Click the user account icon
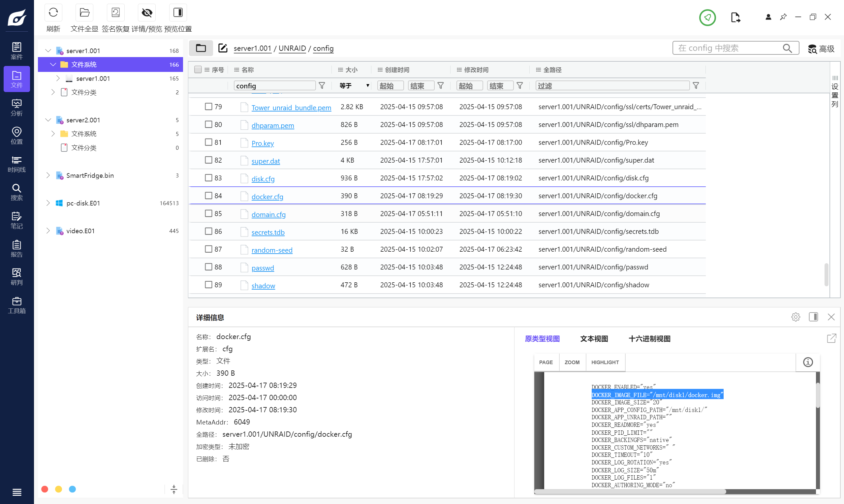Image resolution: width=844 pixels, height=504 pixels. click(x=768, y=17)
